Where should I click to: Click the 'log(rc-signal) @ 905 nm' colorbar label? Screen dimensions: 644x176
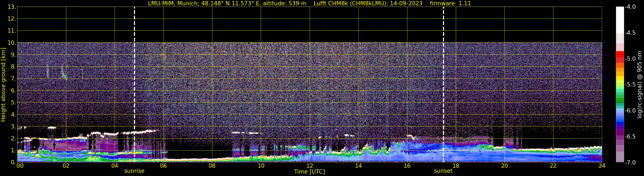pyautogui.click(x=640, y=85)
